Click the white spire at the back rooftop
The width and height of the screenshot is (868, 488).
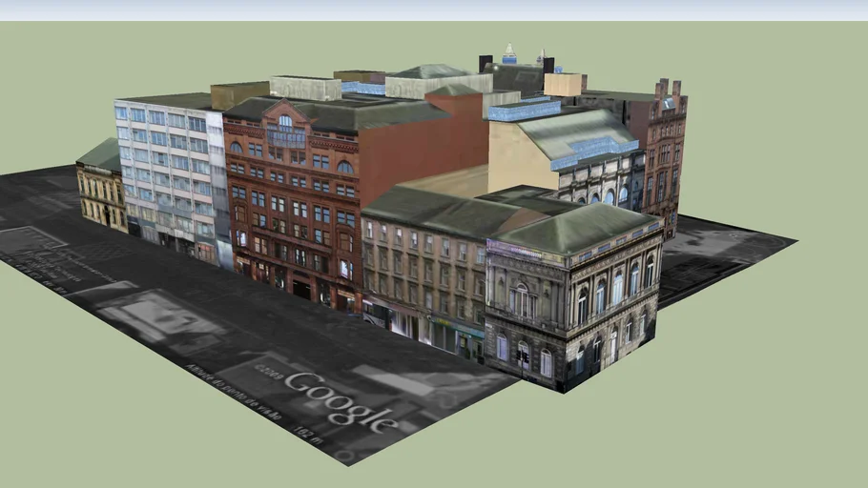[x=509, y=52]
